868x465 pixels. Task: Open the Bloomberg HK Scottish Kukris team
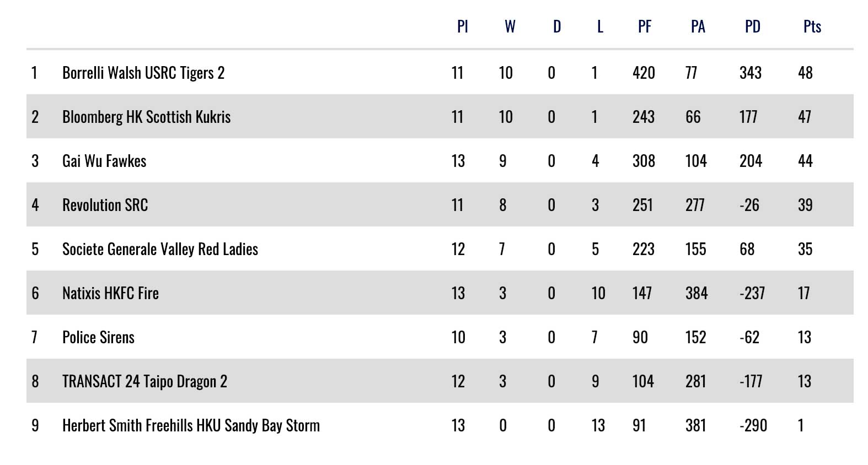[x=146, y=117]
